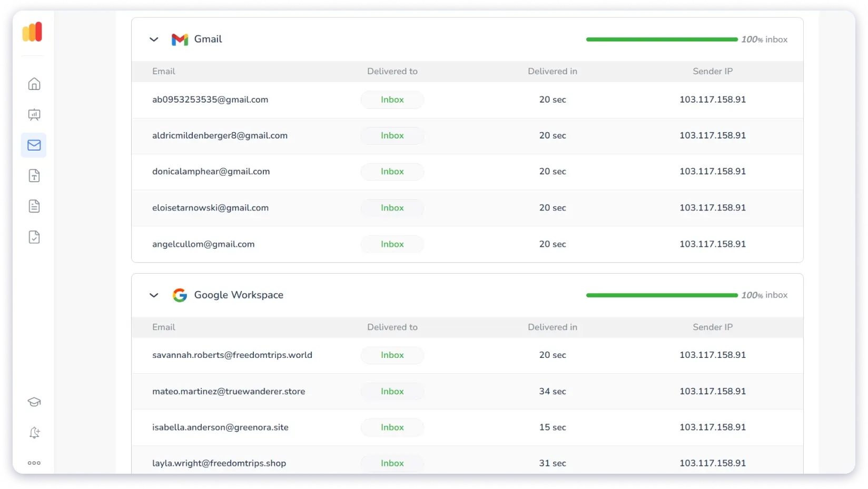Click Gmail table Delivered in column header
This screenshot has width=868, height=489.
pos(552,72)
